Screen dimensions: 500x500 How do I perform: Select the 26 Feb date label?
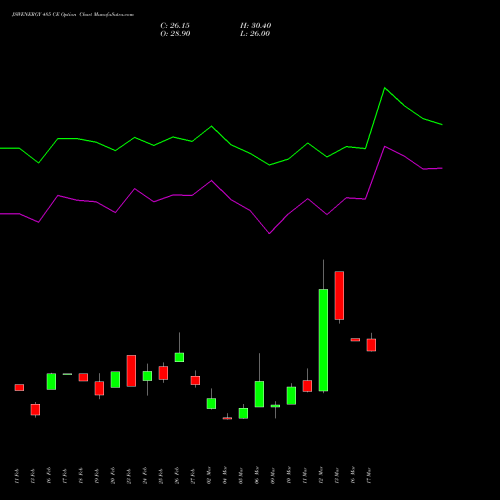pos(177,476)
